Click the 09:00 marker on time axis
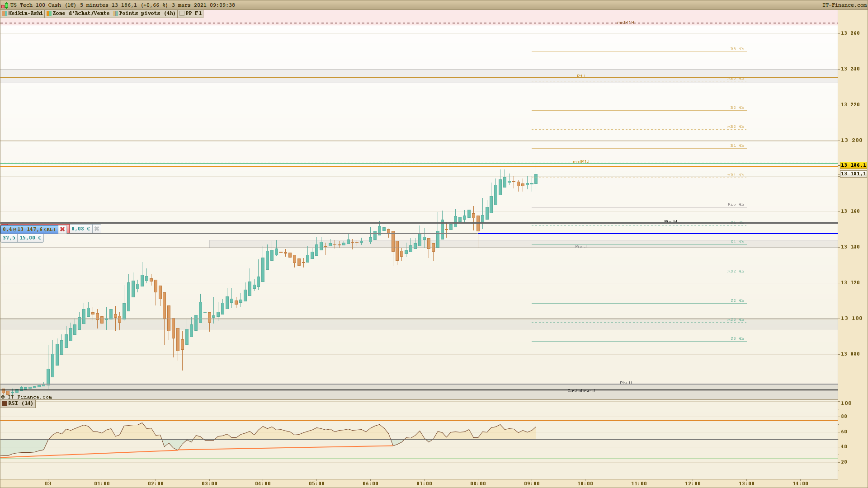868x488 pixels. [532, 483]
